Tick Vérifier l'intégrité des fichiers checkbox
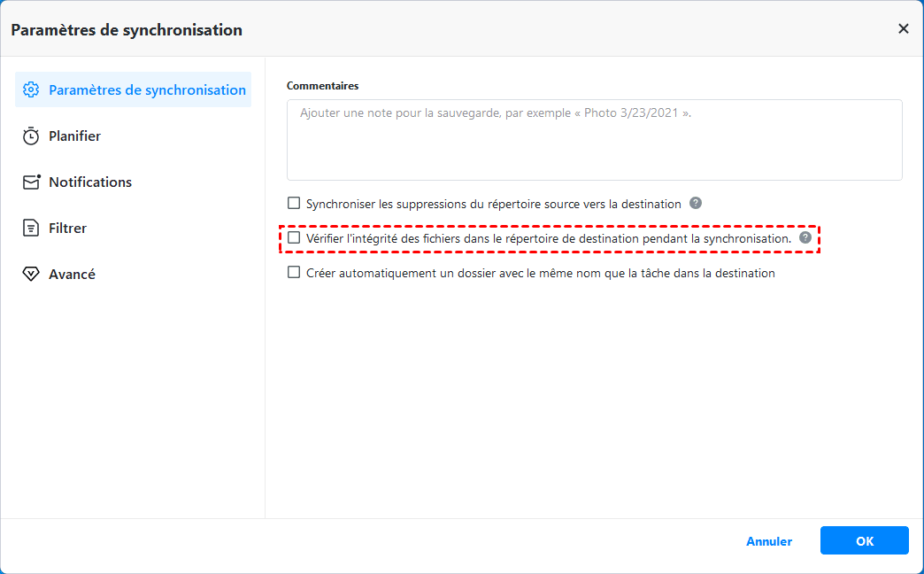924x574 pixels. click(x=295, y=237)
